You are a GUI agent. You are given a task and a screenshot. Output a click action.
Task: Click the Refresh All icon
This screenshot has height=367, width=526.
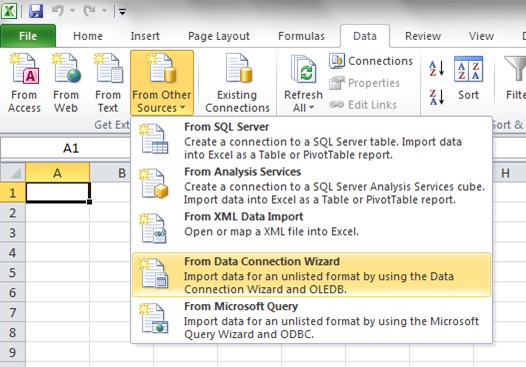303,70
